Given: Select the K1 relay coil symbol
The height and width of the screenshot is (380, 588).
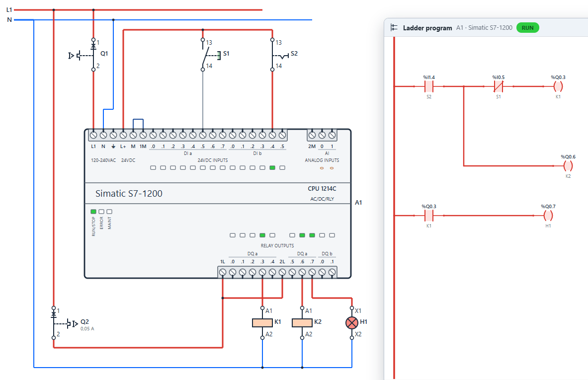Looking at the screenshot, I should point(262,323).
